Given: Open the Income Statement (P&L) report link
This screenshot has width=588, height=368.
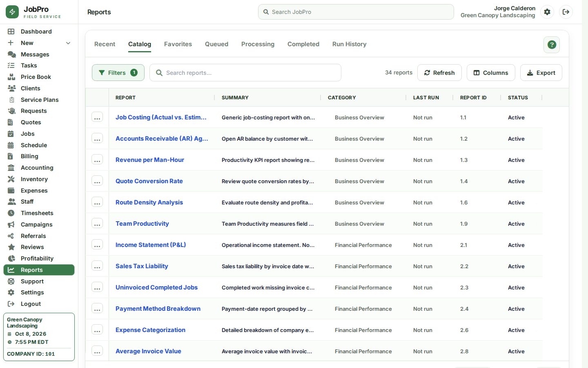Looking at the screenshot, I should [151, 245].
